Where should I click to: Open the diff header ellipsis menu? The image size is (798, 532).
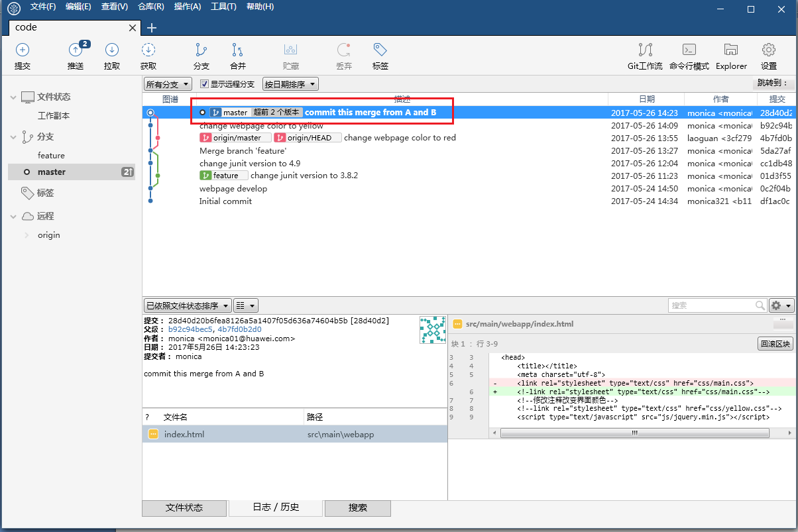783,323
